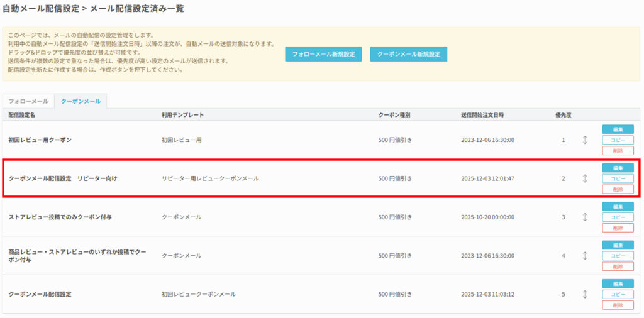Edit the priority 5 クーポンメール配信設定 row
The image size is (644, 318).
pos(618,283)
